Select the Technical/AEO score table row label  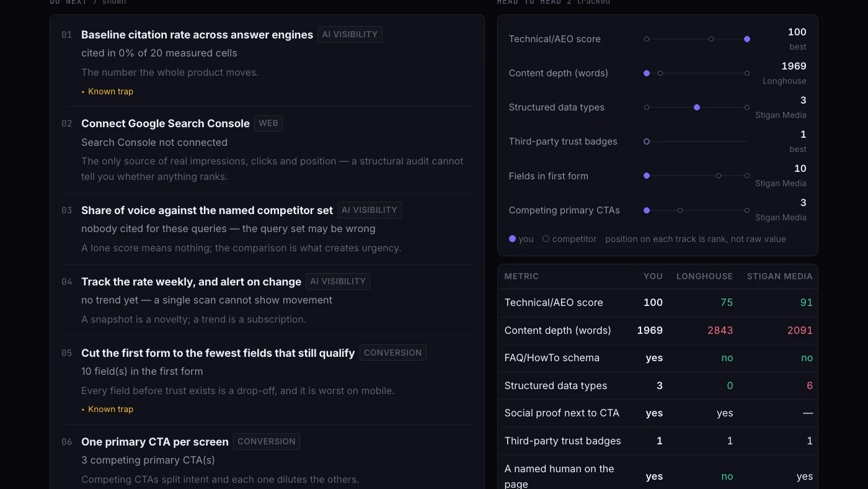(x=554, y=303)
